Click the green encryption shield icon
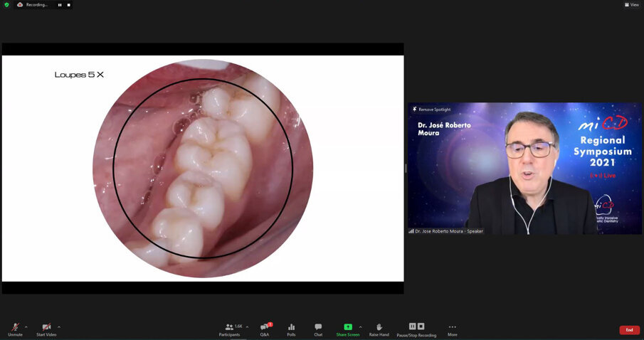This screenshot has width=644, height=340. [6, 4]
